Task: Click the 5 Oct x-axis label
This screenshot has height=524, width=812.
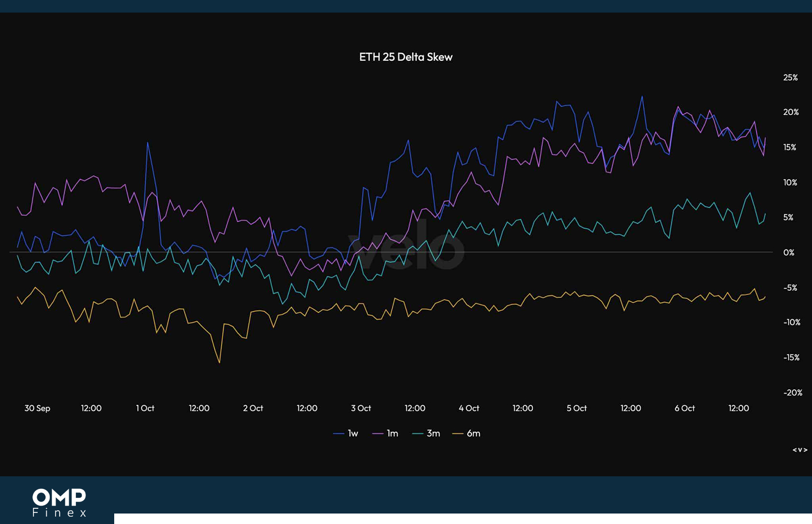Action: pyautogui.click(x=577, y=408)
